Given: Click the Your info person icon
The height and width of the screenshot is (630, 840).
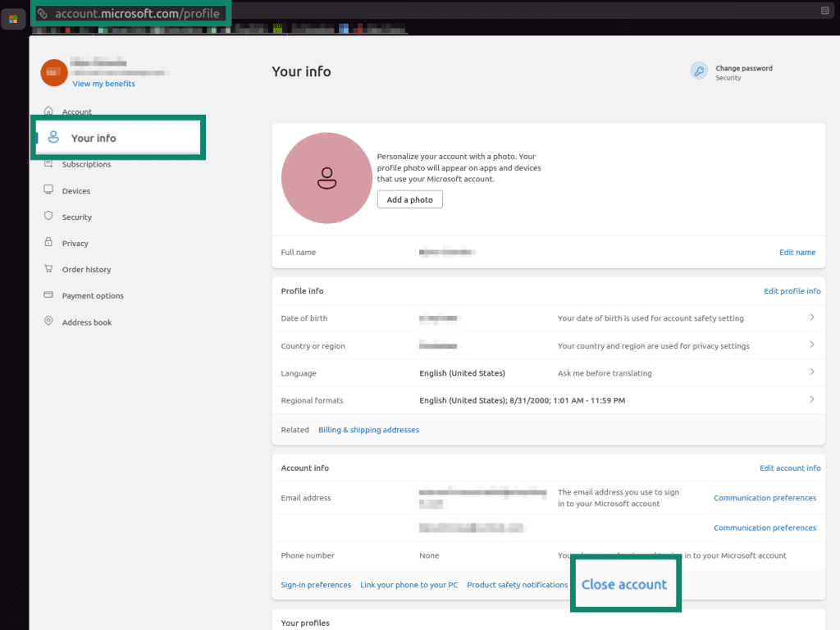Looking at the screenshot, I should [53, 137].
